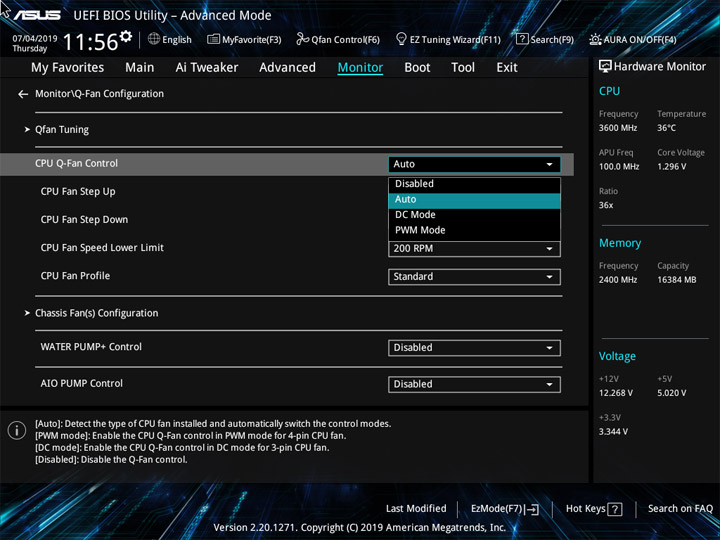The image size is (720, 540).
Task: Open the Ai Tweaker tab
Action: click(207, 68)
